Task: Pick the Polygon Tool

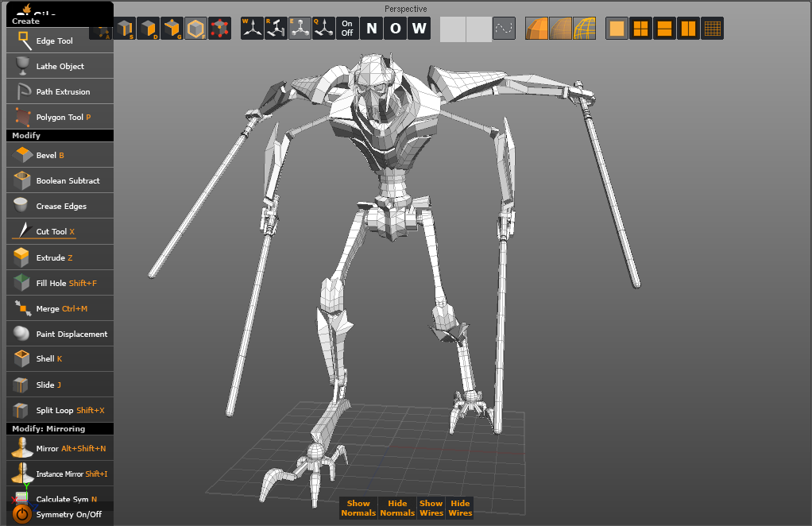Action: [x=60, y=117]
